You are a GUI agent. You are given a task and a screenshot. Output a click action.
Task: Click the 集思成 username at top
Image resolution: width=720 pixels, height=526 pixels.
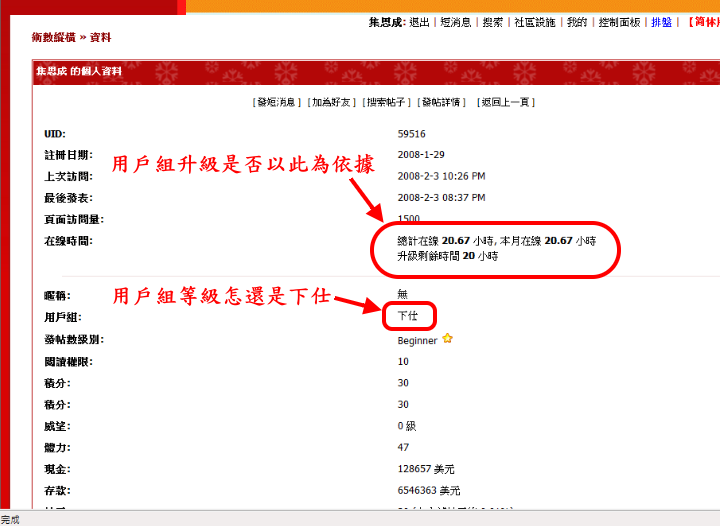click(x=386, y=22)
